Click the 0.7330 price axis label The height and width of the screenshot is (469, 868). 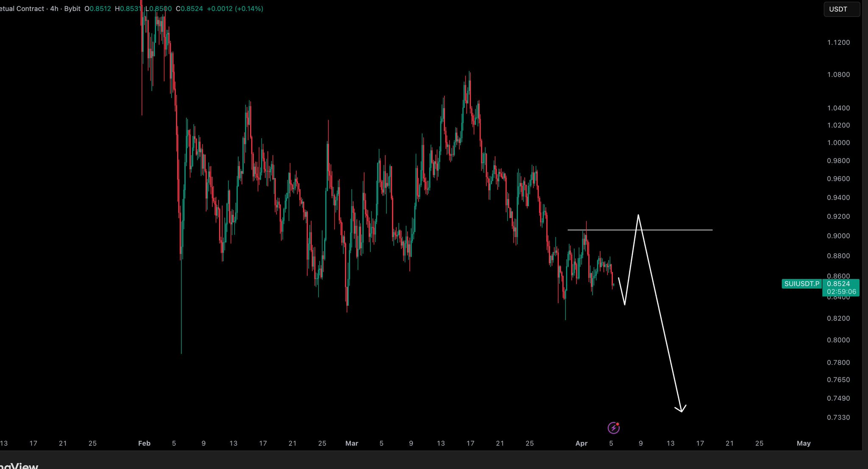(x=838, y=417)
